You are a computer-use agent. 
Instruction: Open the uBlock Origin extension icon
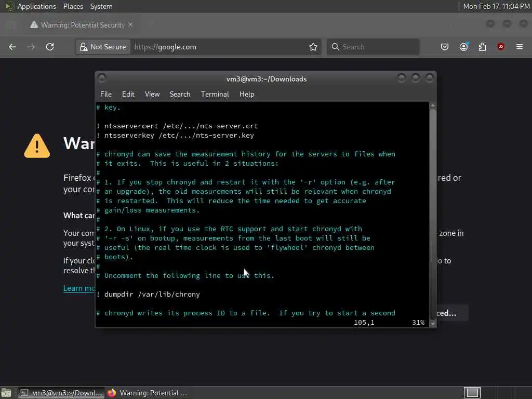coord(501,47)
